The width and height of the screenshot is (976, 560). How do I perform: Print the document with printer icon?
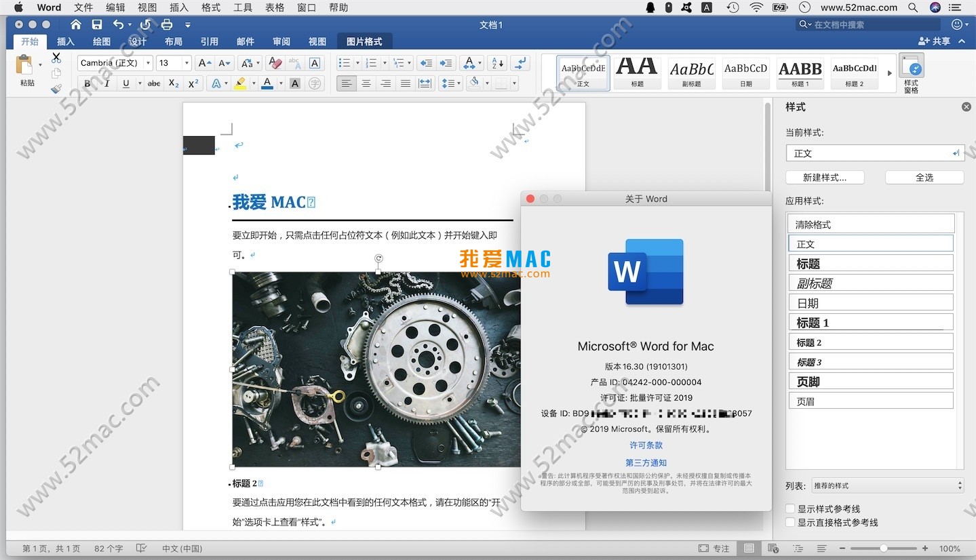click(167, 24)
